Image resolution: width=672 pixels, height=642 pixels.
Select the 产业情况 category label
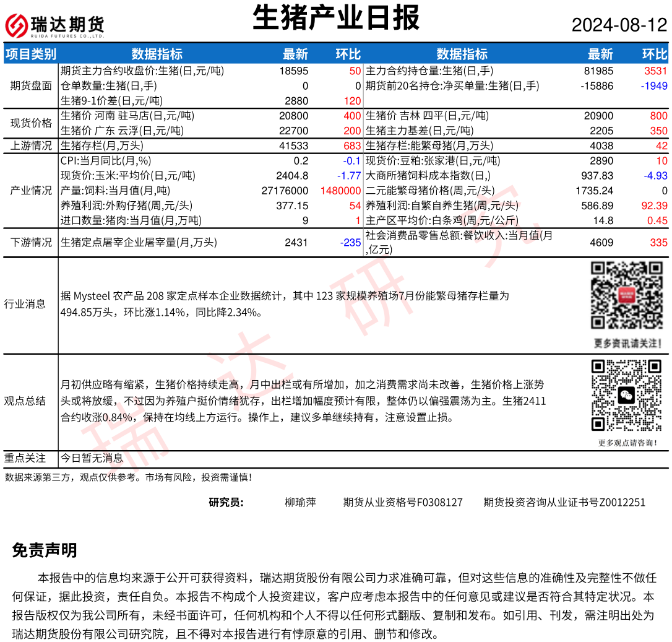(x=31, y=191)
